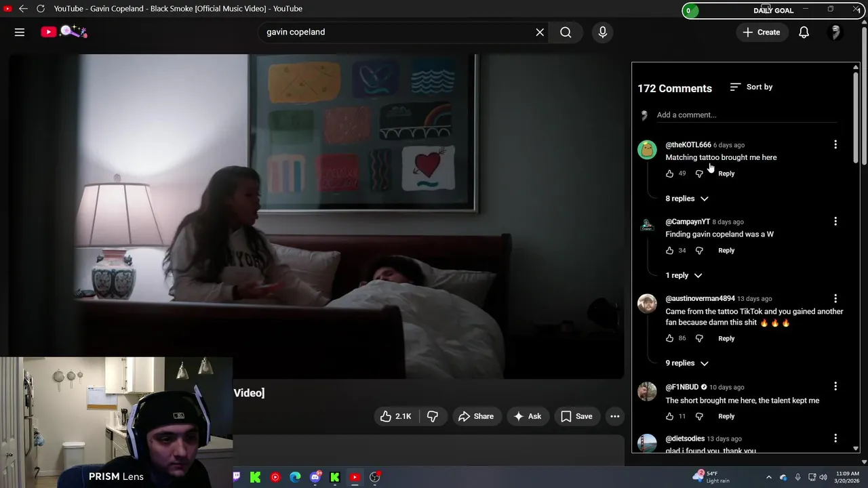
Task: Open Microsoft Edge from taskbar
Action: (x=295, y=477)
